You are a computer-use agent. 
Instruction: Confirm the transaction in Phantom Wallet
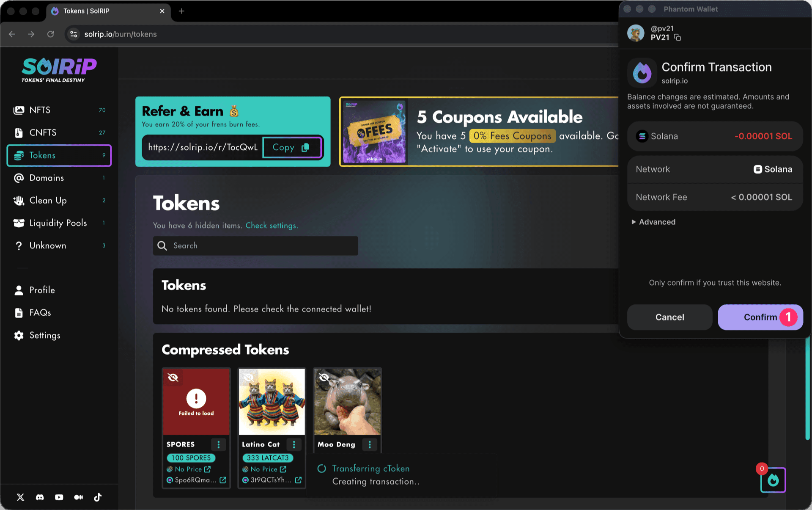tap(760, 317)
